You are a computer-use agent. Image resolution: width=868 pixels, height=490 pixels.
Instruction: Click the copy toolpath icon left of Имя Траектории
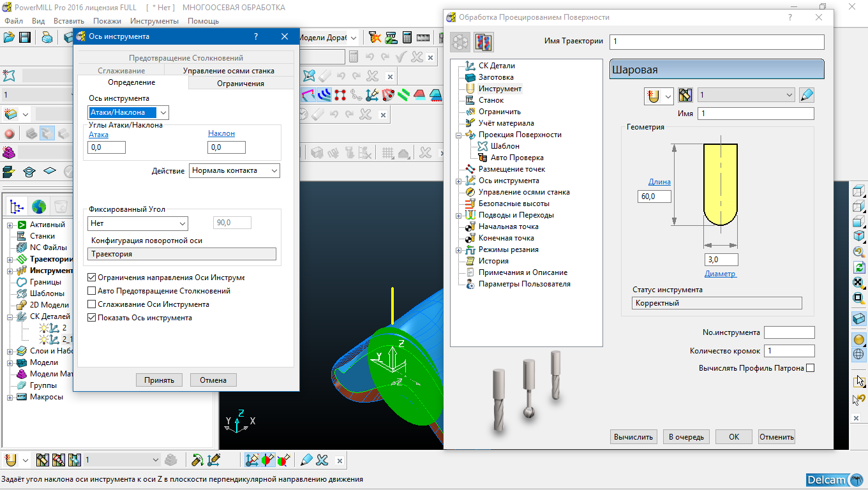point(484,42)
